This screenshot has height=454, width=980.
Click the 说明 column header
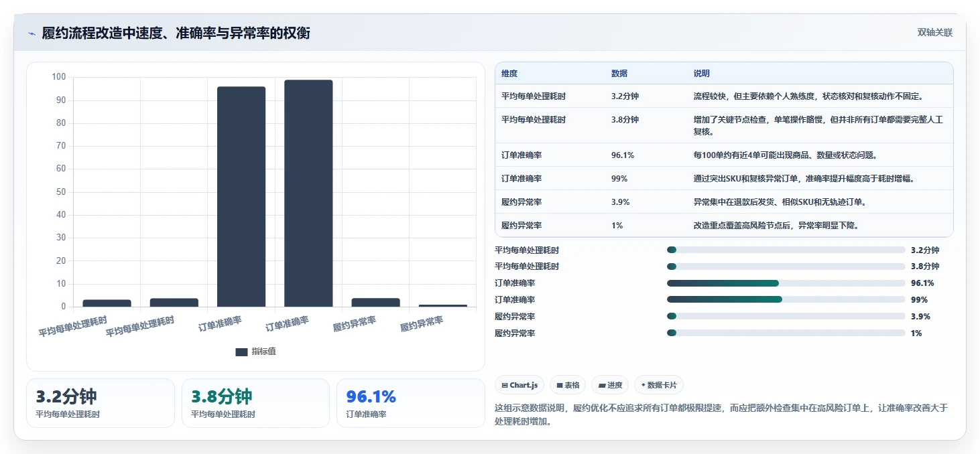(702, 74)
